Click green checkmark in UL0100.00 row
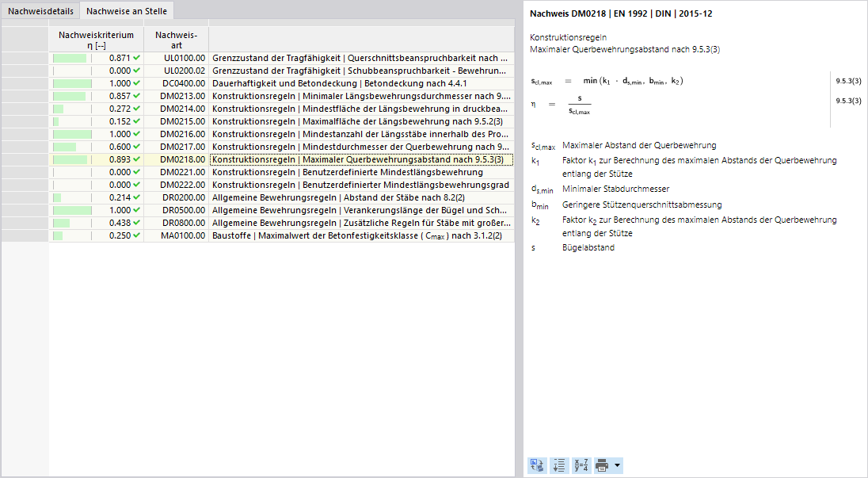This screenshot has height=478, width=868. click(x=137, y=58)
